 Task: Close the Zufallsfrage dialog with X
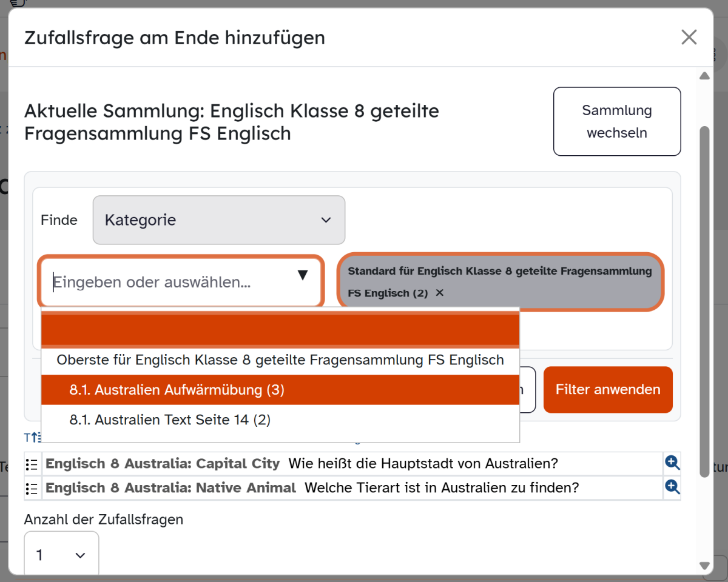689,38
